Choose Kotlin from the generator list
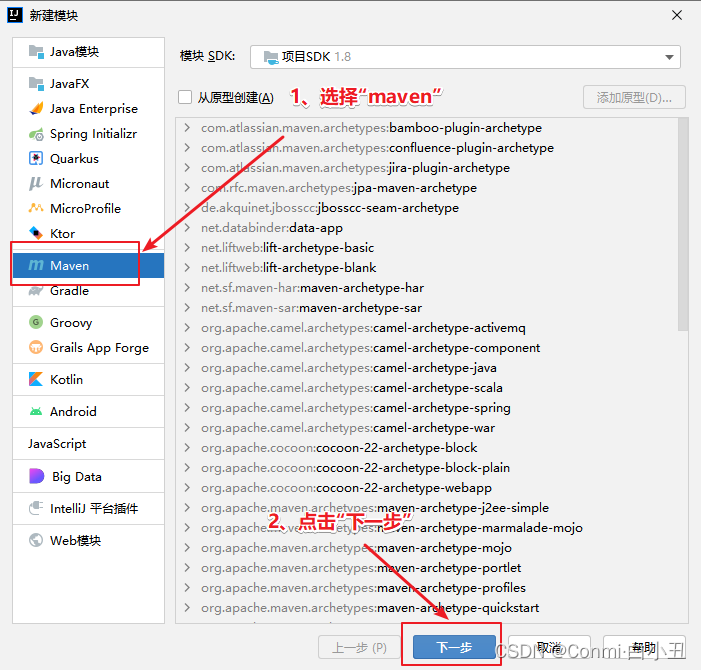Screen dimensions: 701x670 (x=89, y=379)
